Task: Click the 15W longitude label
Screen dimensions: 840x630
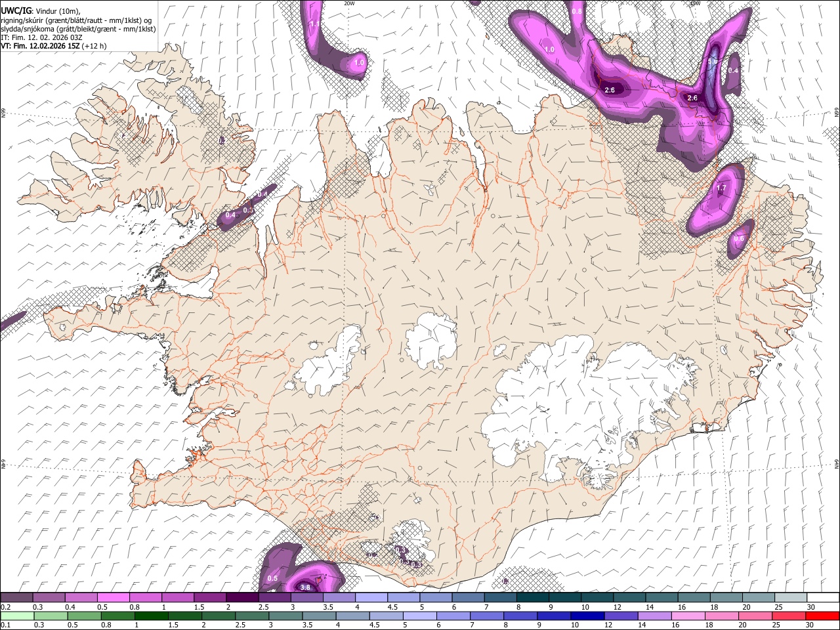Action: coord(695,3)
